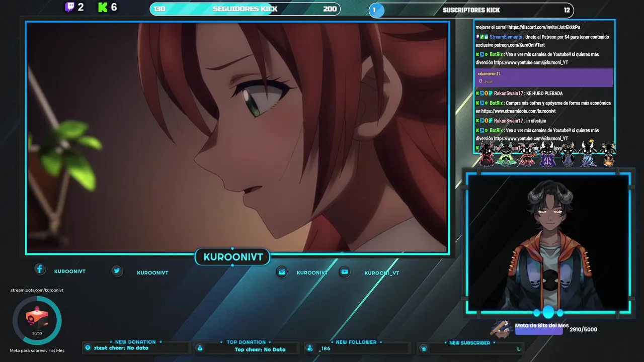Click the New Donation dollar coin icon
This screenshot has height=362, width=644.
(88, 347)
